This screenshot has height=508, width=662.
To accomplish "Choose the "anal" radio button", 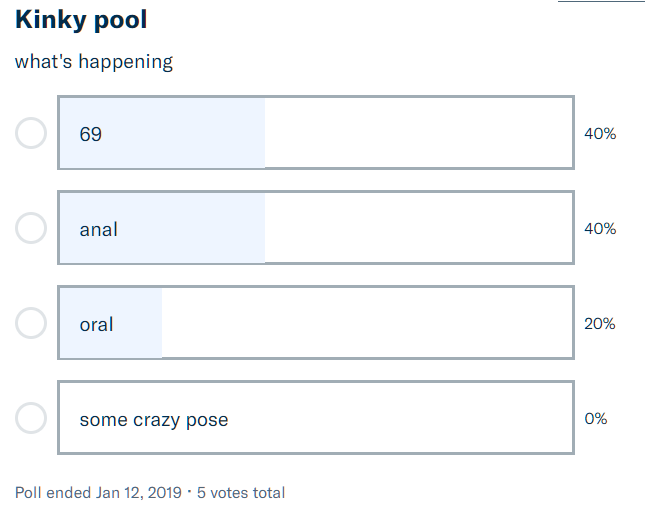I will [31, 228].
